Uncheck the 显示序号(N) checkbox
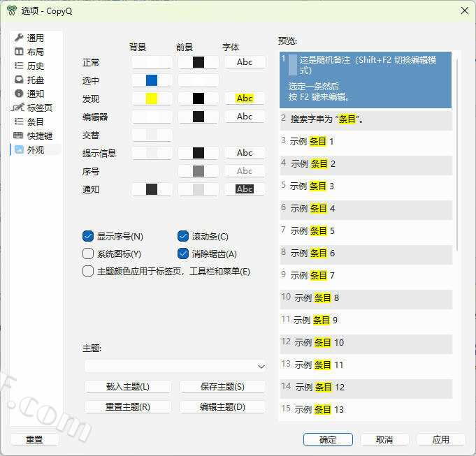The image size is (476, 456). pyautogui.click(x=88, y=236)
